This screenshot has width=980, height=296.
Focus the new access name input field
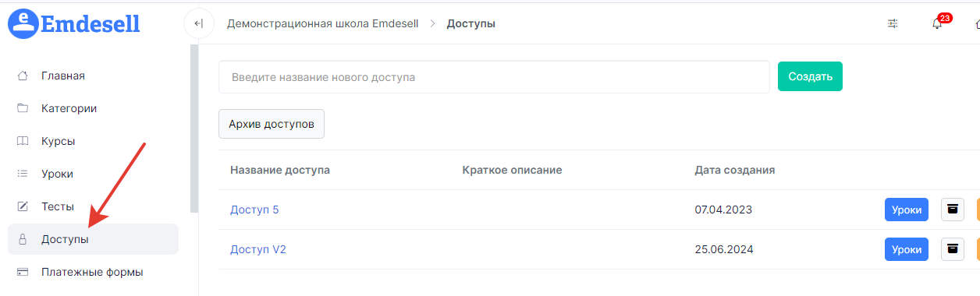pyautogui.click(x=494, y=77)
